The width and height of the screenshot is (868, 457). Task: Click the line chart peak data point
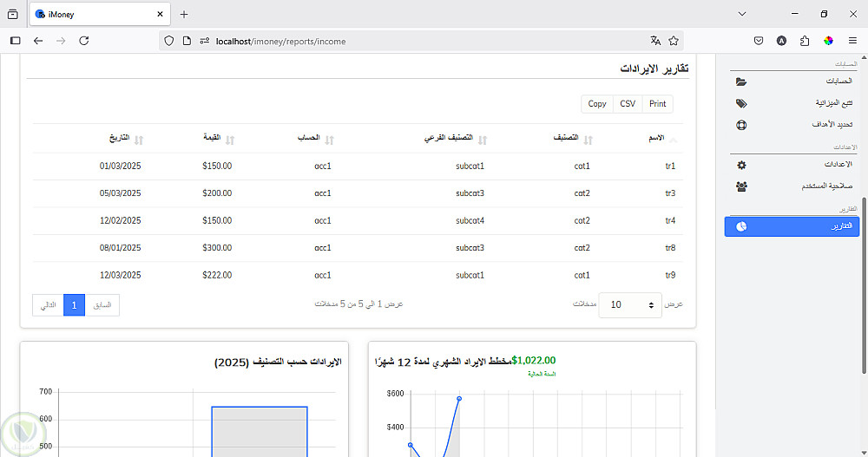pos(459,398)
